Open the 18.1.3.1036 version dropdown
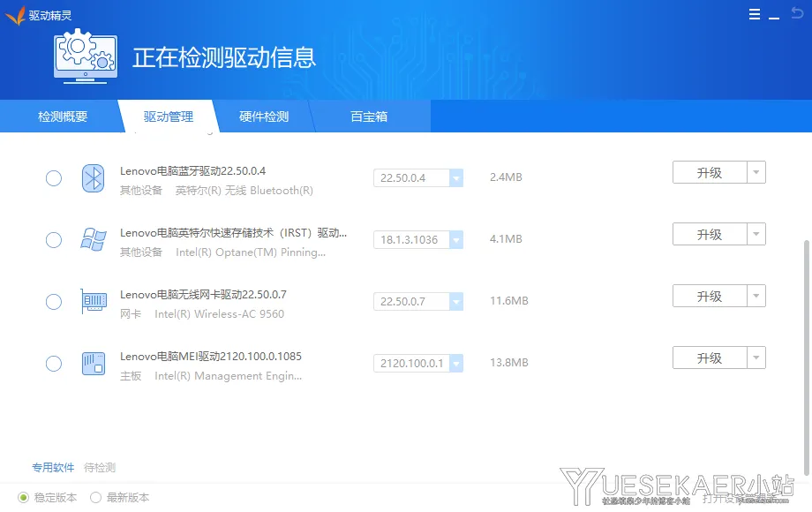Viewport: 812px width, 512px height. coord(456,240)
